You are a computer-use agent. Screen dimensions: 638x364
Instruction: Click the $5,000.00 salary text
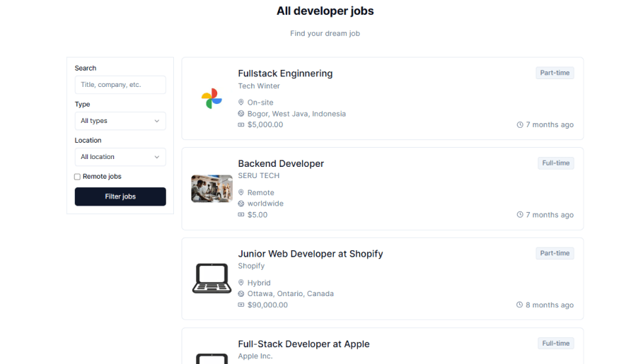pyautogui.click(x=265, y=125)
